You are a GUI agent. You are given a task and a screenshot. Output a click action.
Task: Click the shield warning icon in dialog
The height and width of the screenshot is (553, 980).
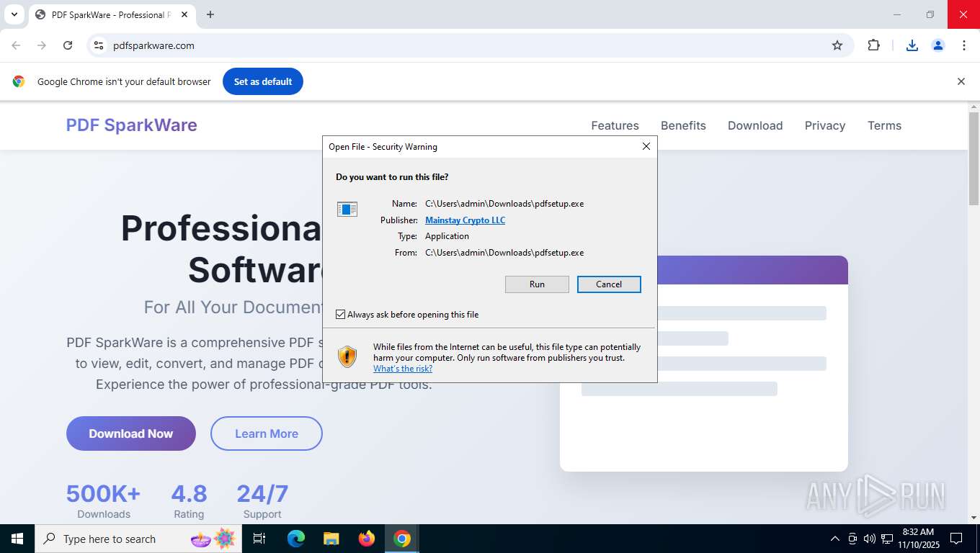pyautogui.click(x=347, y=356)
